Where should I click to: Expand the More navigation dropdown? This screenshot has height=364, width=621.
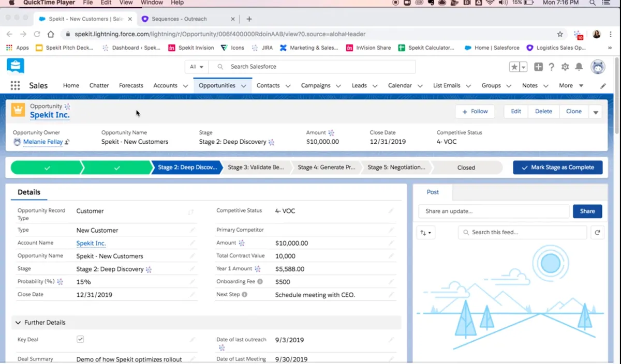click(x=571, y=86)
